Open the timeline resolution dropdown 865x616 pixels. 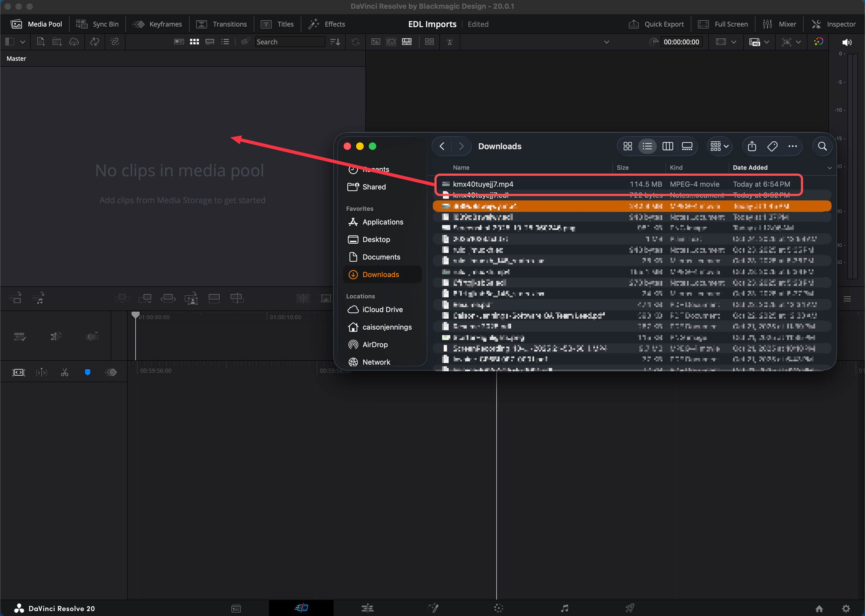point(726,42)
